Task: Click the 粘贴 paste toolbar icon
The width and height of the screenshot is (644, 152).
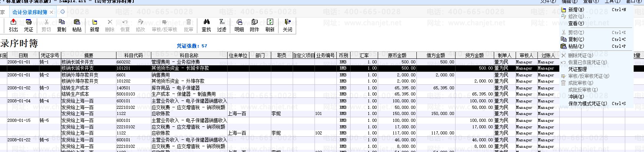Action: [x=77, y=25]
